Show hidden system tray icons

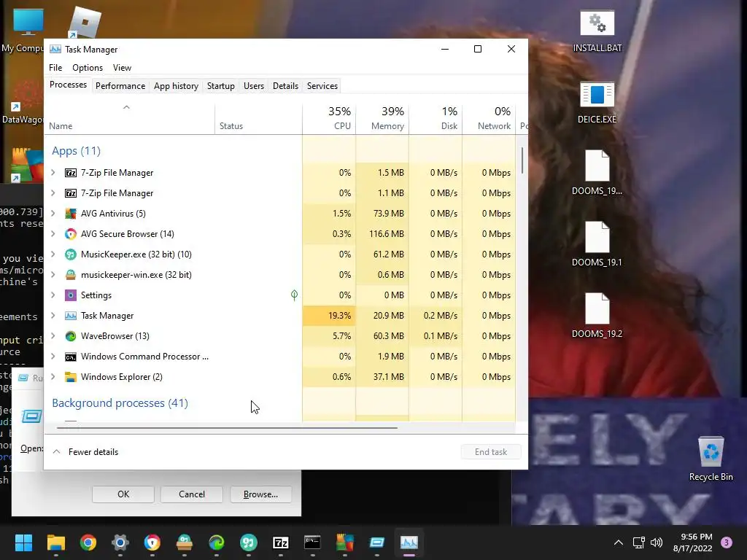(619, 542)
